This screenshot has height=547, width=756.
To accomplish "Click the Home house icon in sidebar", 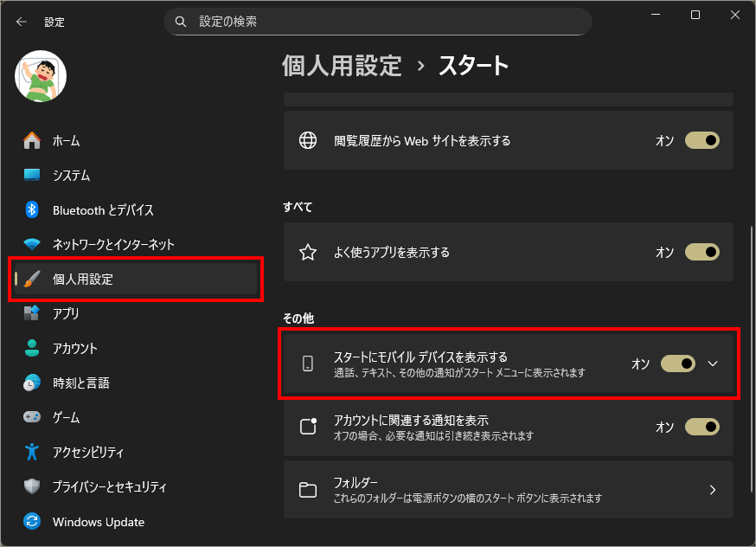I will point(32,140).
